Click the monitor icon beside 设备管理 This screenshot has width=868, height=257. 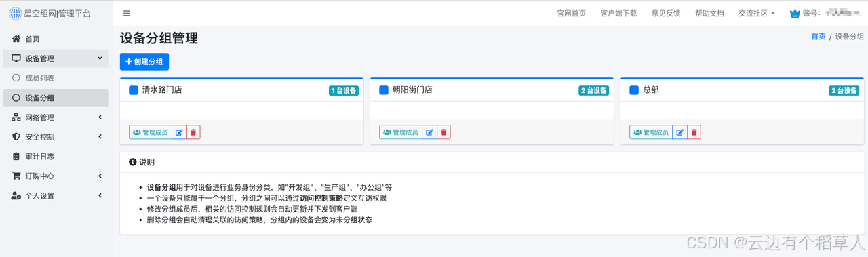(x=16, y=59)
